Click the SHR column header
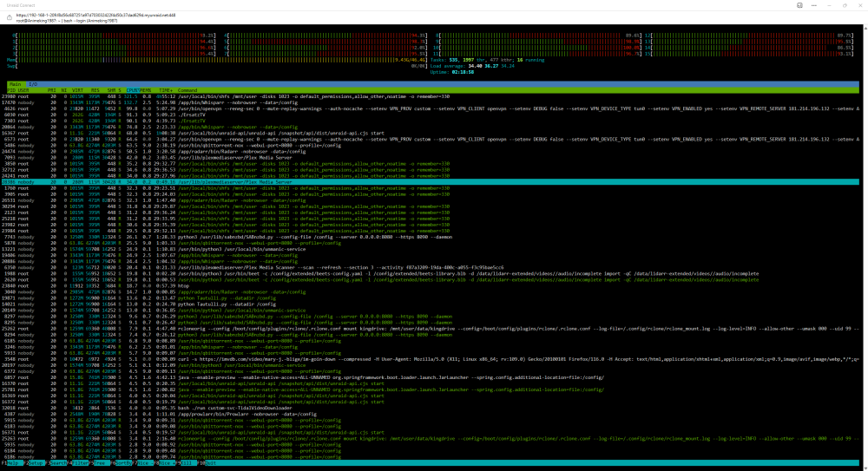 coord(111,90)
